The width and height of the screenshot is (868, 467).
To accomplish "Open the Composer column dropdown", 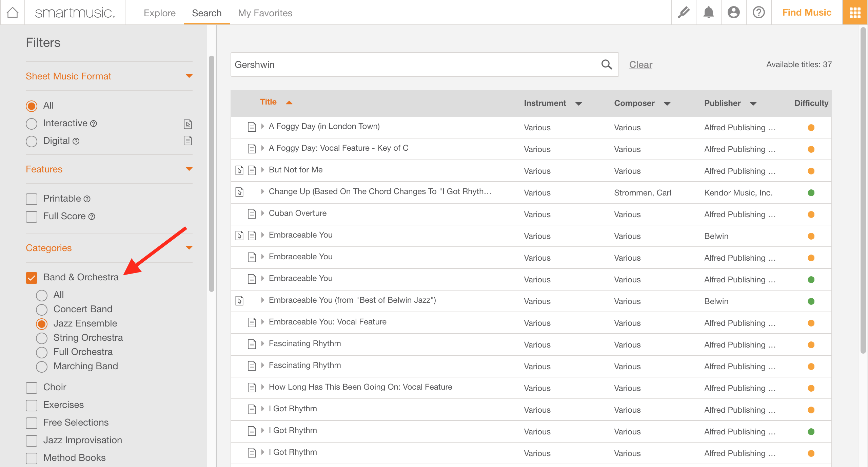I will (x=667, y=104).
